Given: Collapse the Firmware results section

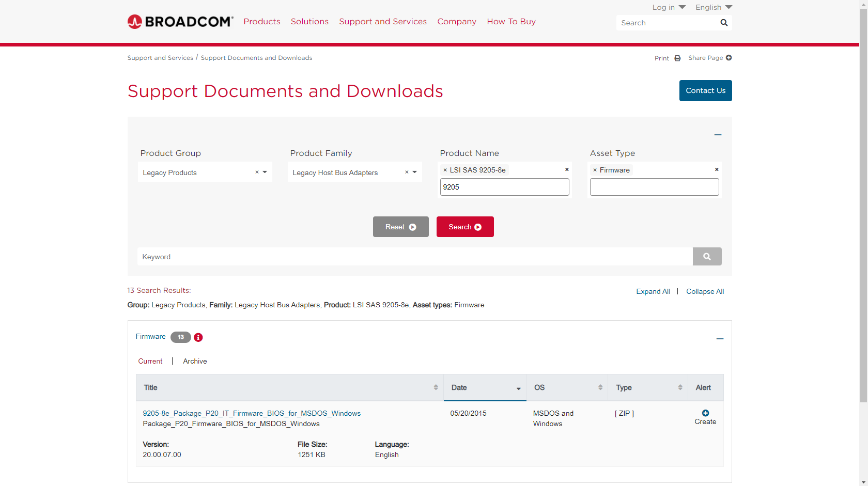Looking at the screenshot, I should [720, 339].
